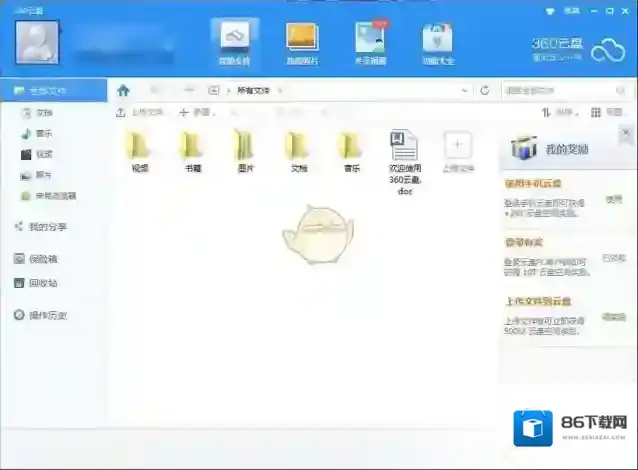Switch view with the grid view icon
The height and width of the screenshot is (470, 638).
coord(596,112)
